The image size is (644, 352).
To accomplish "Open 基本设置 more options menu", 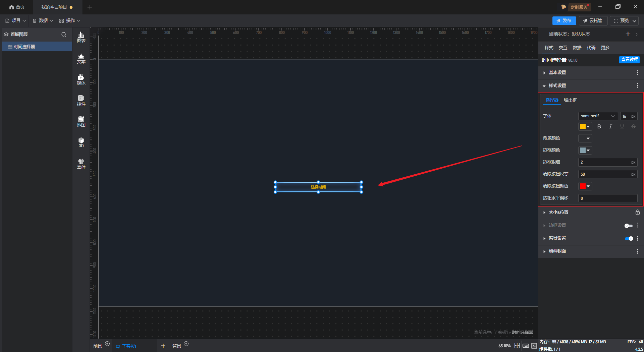I will click(x=638, y=73).
